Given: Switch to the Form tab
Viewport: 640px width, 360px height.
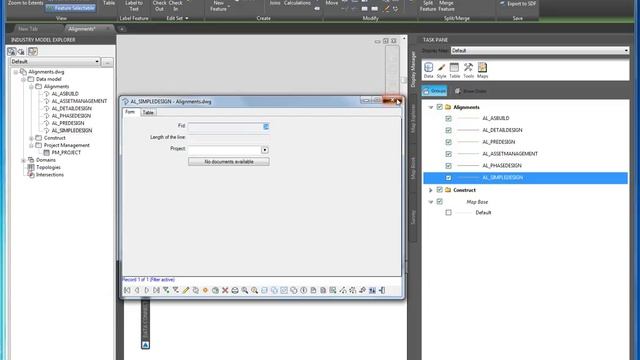Looking at the screenshot, I should tap(130, 112).
